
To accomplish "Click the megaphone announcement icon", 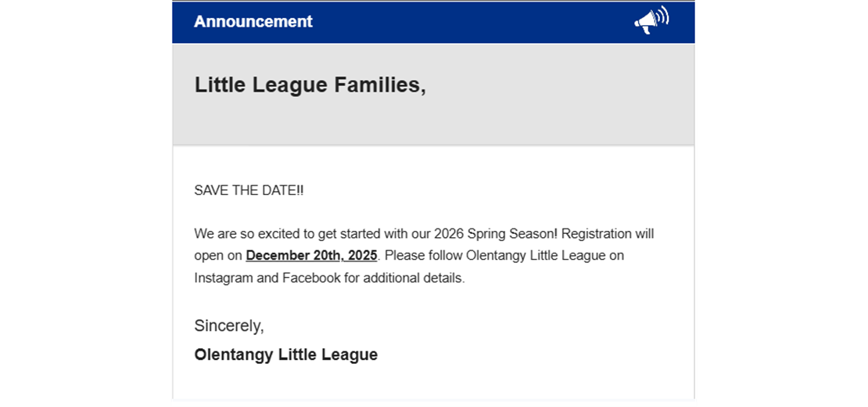I will coord(651,21).
